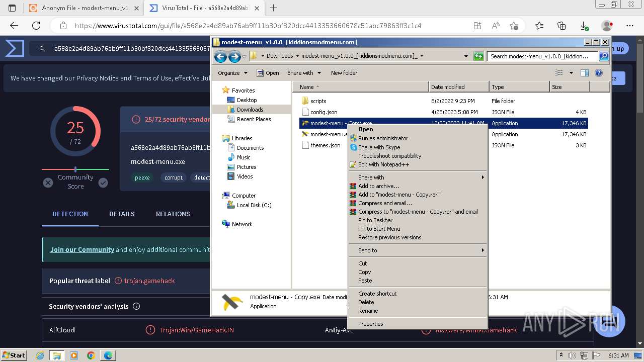Click Internet Explorer taskbar icon

tap(40, 355)
